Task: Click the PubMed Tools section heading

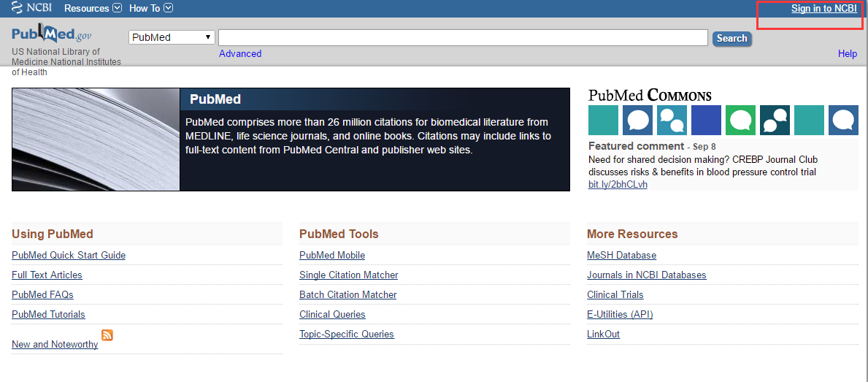Action: pyautogui.click(x=339, y=234)
